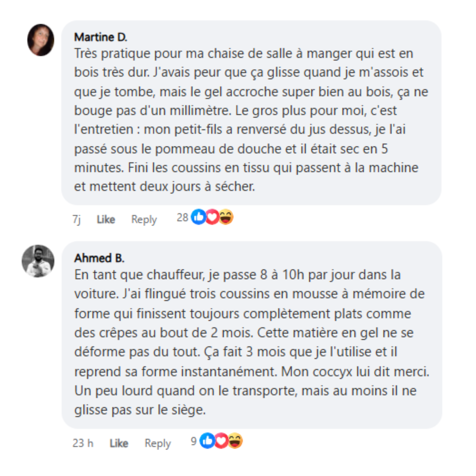
Task: View the 28 reactions count
Action: 182,217
